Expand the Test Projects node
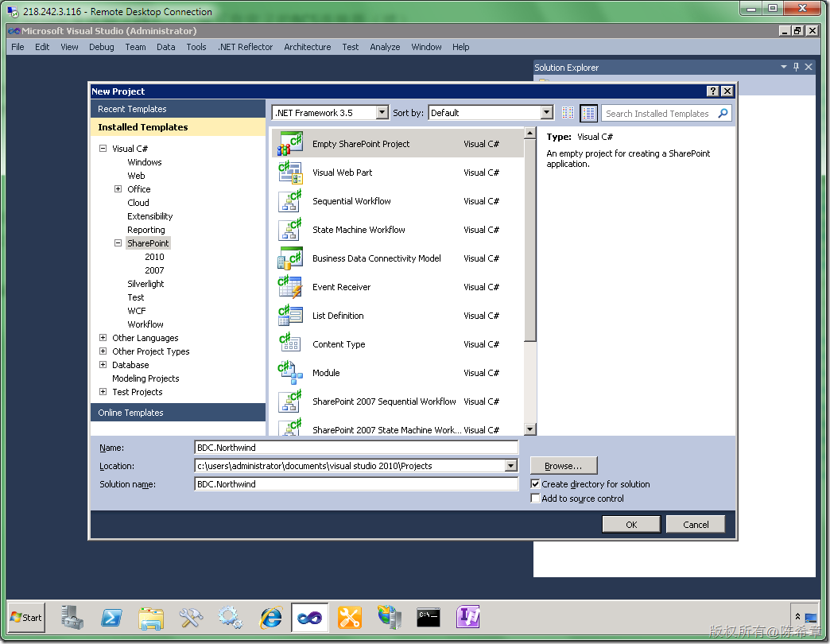Viewport: 830px width, 644px height. [103, 392]
